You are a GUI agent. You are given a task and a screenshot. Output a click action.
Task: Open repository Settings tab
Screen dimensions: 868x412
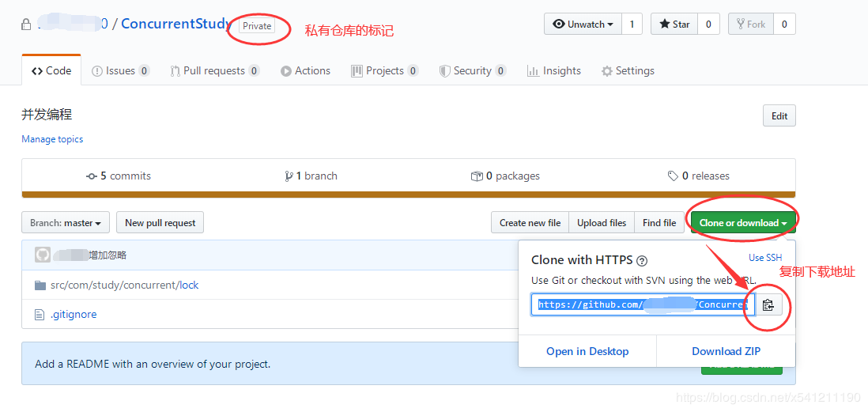[x=628, y=71]
